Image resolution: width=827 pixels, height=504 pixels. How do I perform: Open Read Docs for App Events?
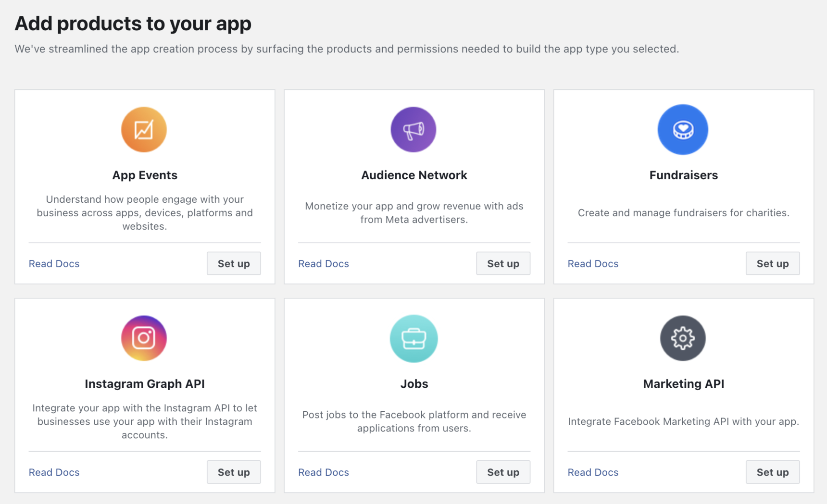pyautogui.click(x=54, y=263)
